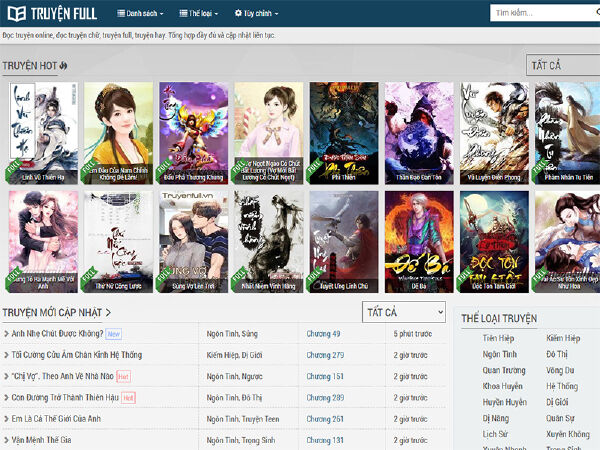Expand Tất Cả dropdown for new updates

click(x=404, y=312)
